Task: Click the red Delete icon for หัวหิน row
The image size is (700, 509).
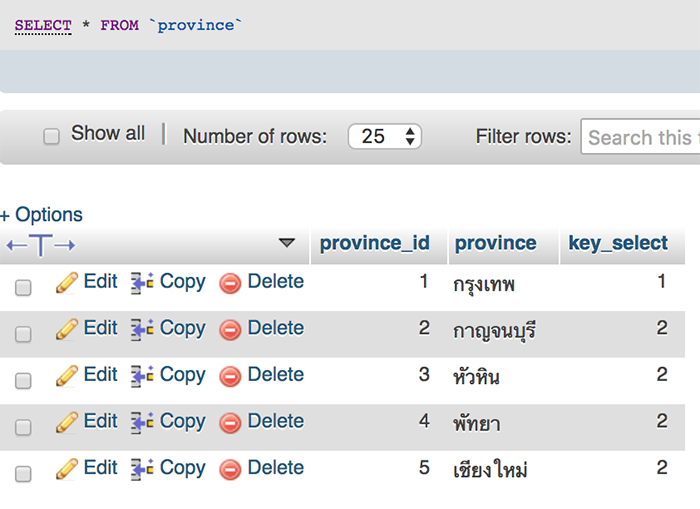Action: 230,377
